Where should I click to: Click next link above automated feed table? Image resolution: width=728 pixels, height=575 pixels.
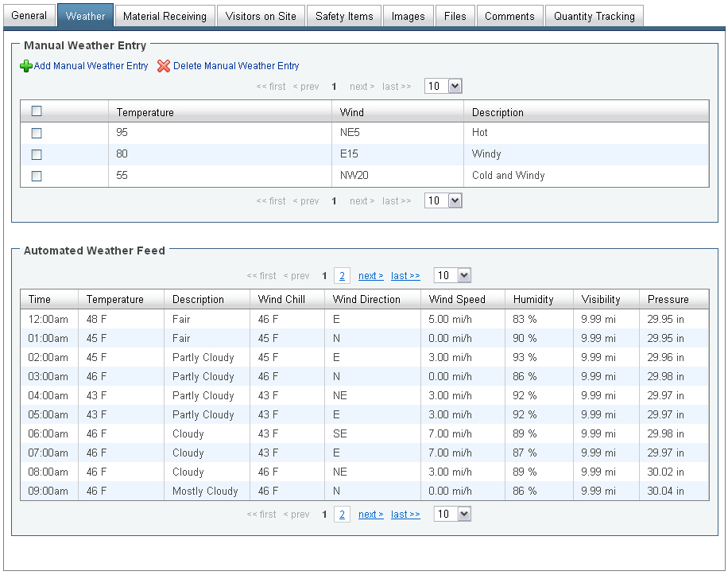click(371, 276)
